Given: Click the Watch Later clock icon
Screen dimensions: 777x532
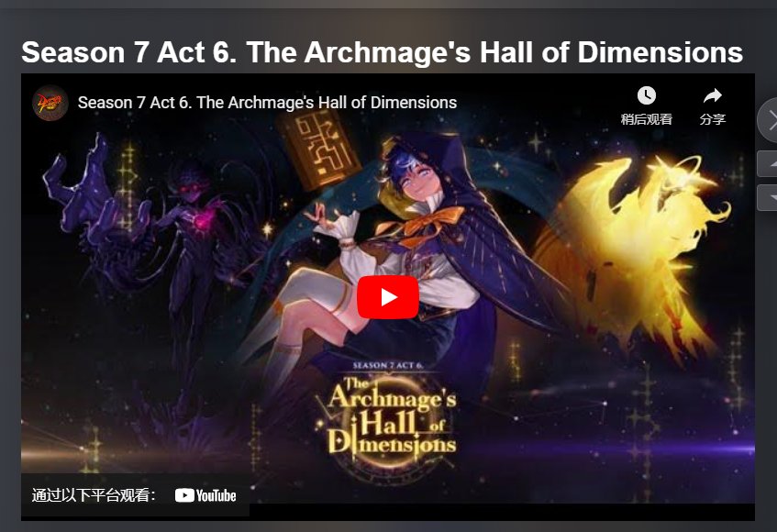Looking at the screenshot, I should coord(646,95).
